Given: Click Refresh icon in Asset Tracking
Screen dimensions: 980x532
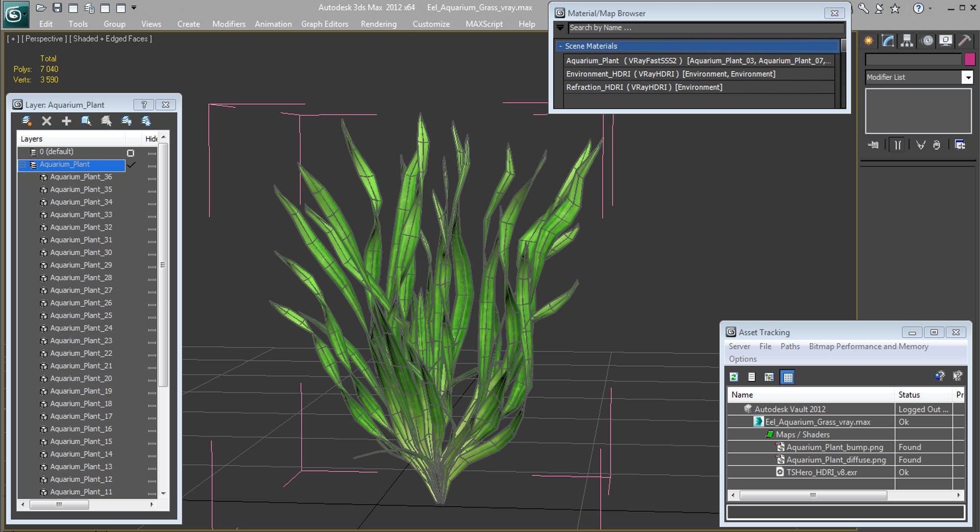Looking at the screenshot, I should (x=734, y=377).
